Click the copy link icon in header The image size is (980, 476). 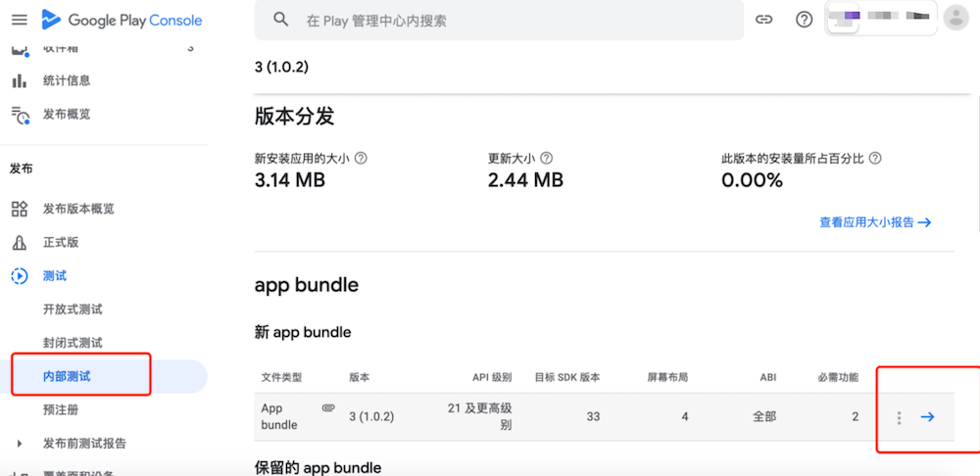(763, 20)
